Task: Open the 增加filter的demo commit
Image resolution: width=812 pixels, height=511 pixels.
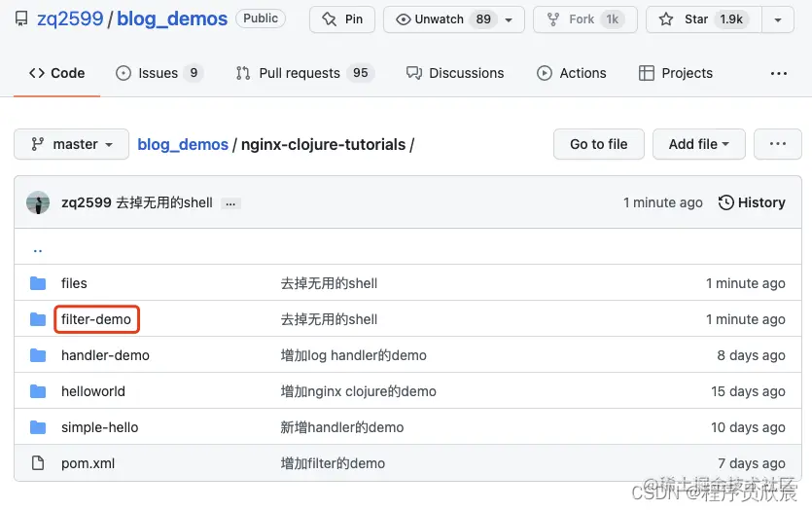Action: tap(333, 463)
